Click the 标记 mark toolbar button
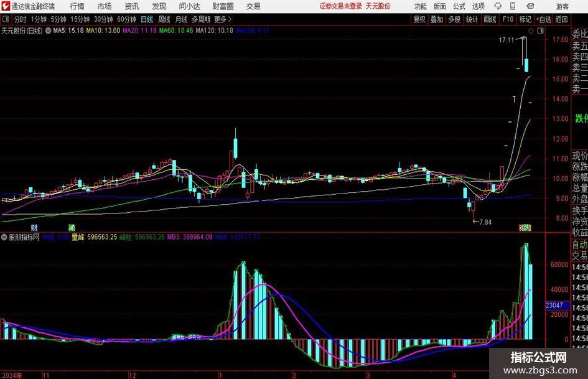Image resolution: width=588 pixels, height=379 pixels. click(525, 19)
